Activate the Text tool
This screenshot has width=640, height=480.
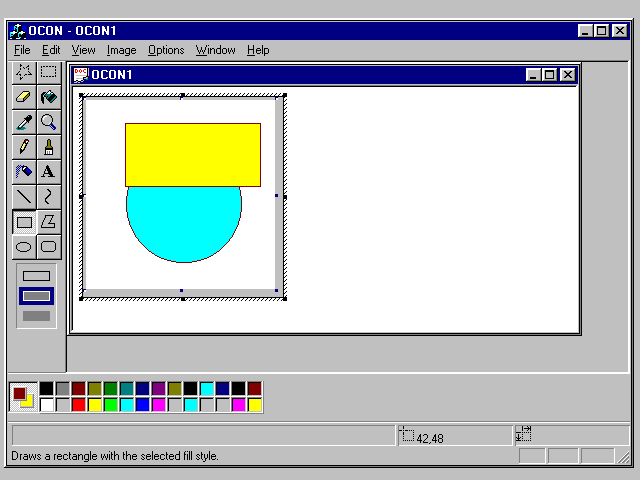point(48,172)
